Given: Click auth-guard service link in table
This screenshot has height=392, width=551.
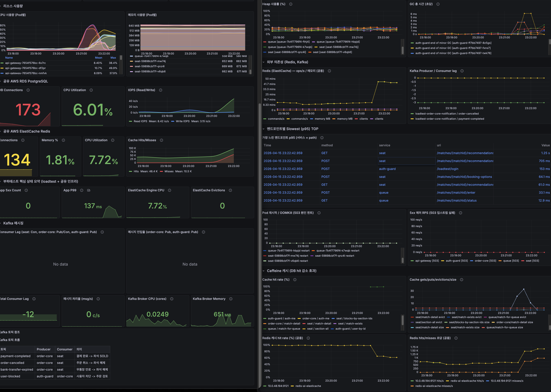Looking at the screenshot, I should (387, 169).
